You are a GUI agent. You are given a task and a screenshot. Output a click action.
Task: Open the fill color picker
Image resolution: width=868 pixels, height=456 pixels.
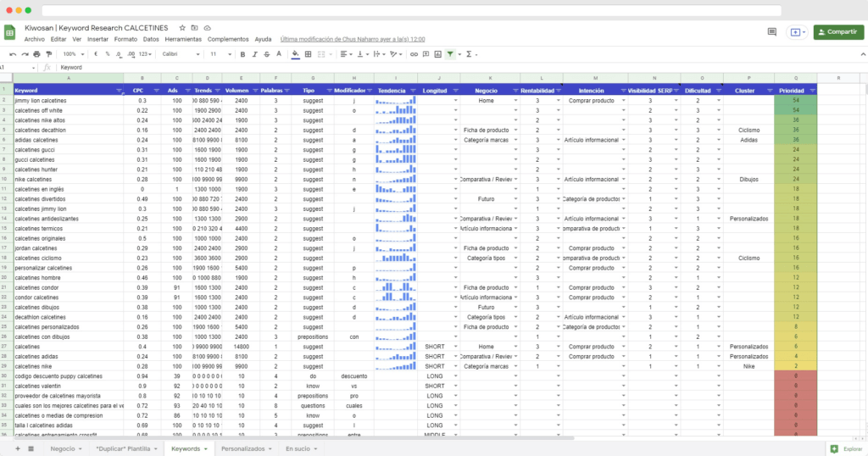296,54
